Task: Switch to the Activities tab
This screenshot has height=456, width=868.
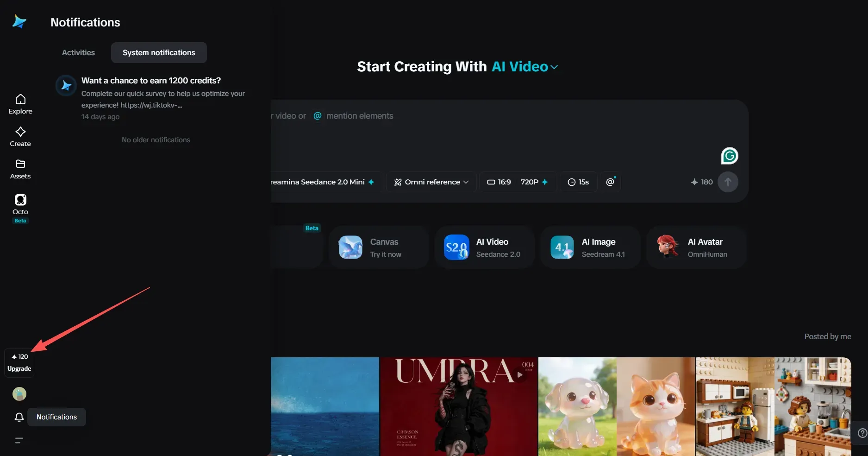Action: (x=78, y=53)
